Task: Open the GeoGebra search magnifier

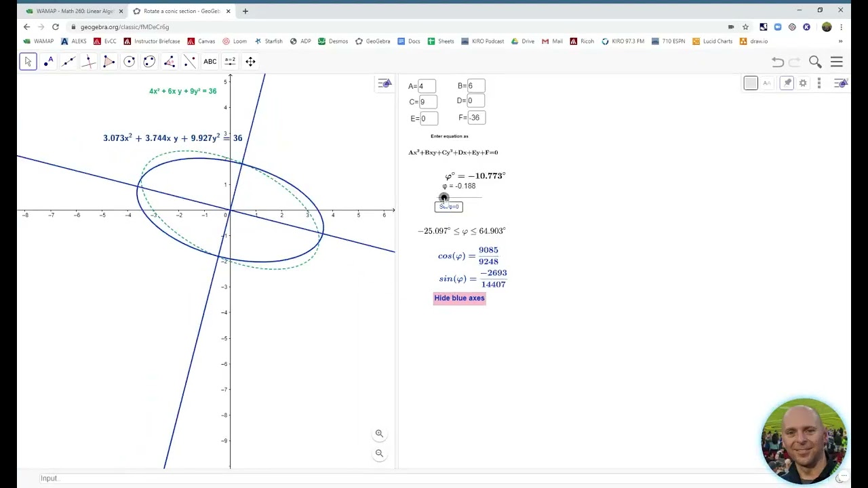Action: [815, 62]
